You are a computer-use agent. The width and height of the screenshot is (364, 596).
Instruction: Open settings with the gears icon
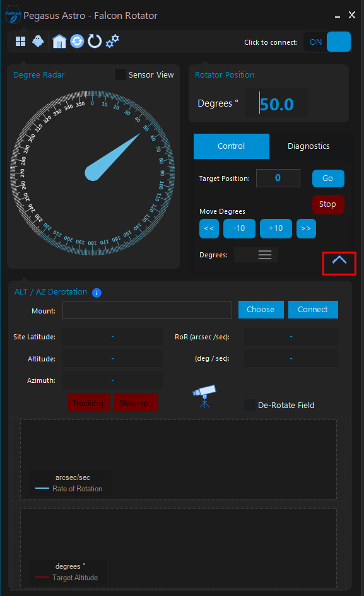[112, 40]
